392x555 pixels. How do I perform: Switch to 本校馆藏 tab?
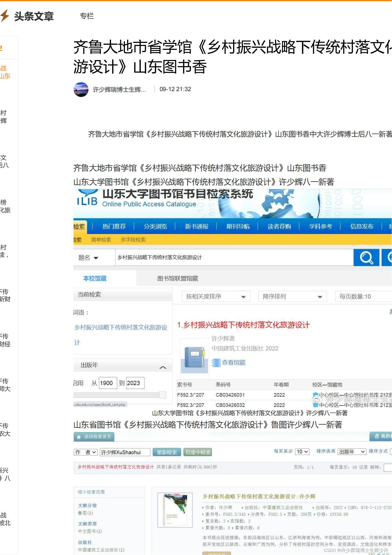point(95,279)
